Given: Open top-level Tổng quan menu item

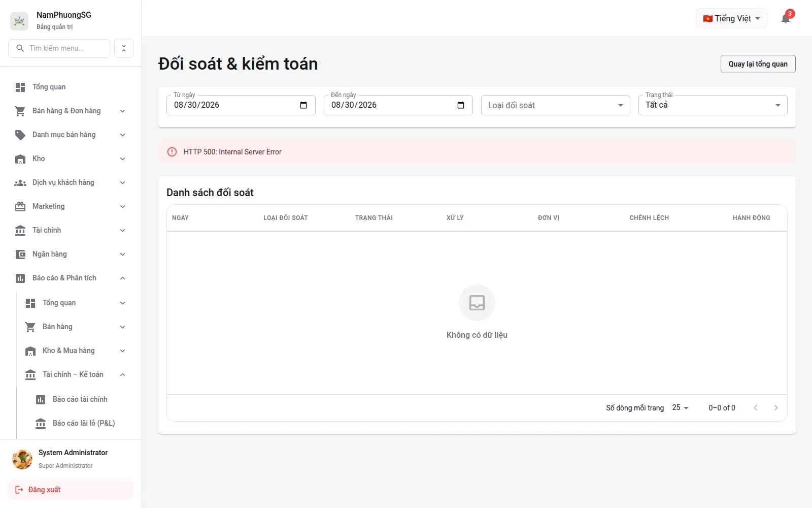Looking at the screenshot, I should [71, 87].
